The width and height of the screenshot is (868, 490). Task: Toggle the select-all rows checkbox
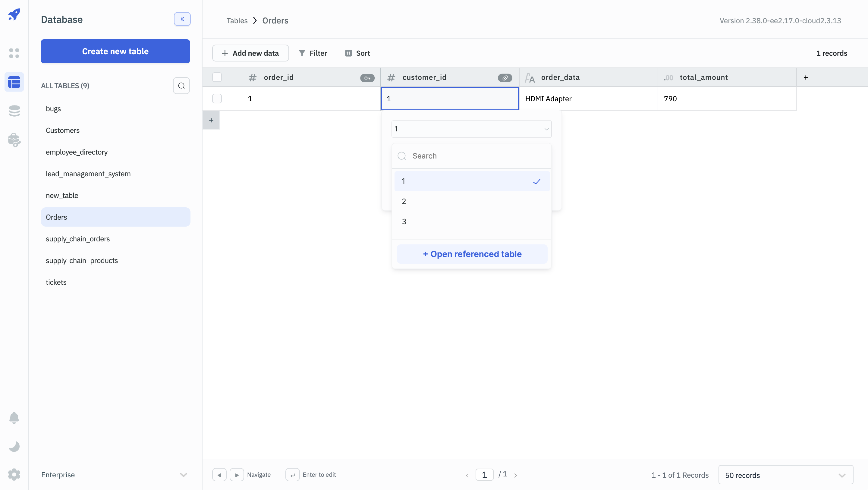217,77
